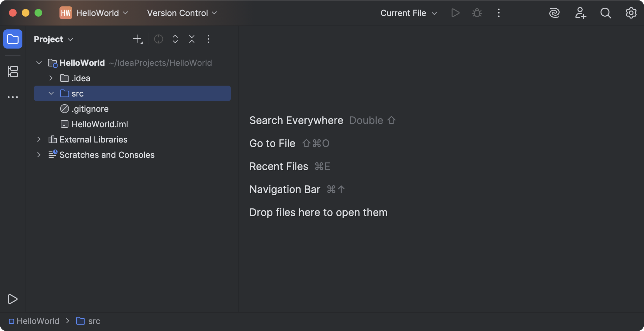Image resolution: width=644 pixels, height=331 pixels.
Task: Click HelloWorld in the navigation bar breadcrumb
Action: (34, 321)
